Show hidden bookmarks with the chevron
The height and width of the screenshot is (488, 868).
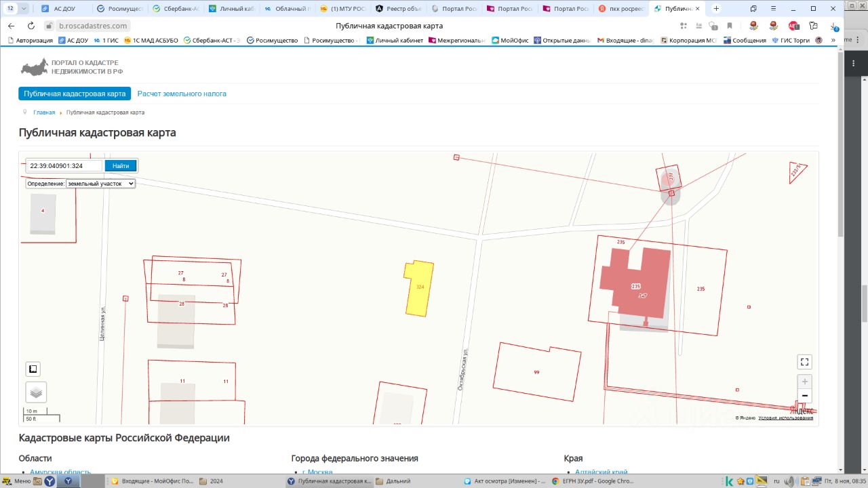point(833,40)
